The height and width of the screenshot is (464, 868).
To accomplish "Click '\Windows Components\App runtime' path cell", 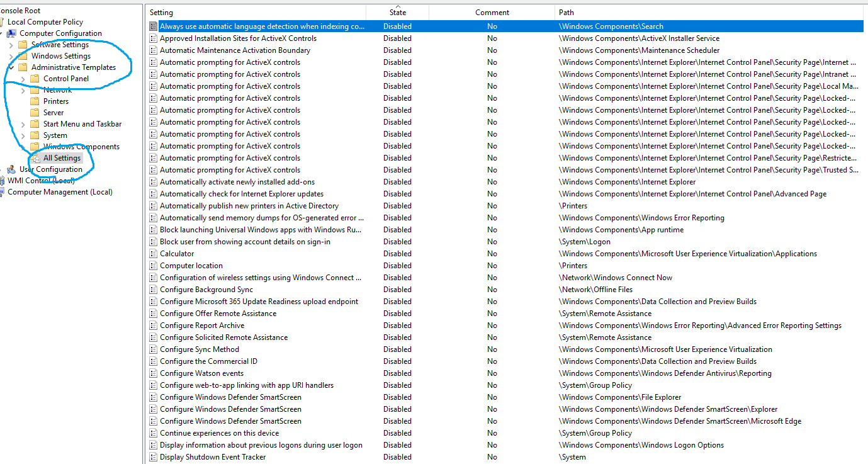I will (x=621, y=230).
